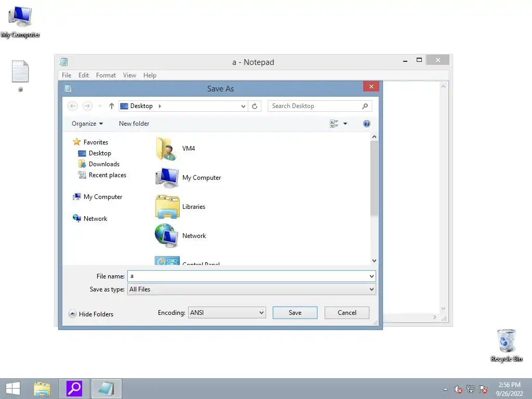Screen dimensions: 532x399
Task: Select My Computer in navigation pane
Action: coord(103,197)
